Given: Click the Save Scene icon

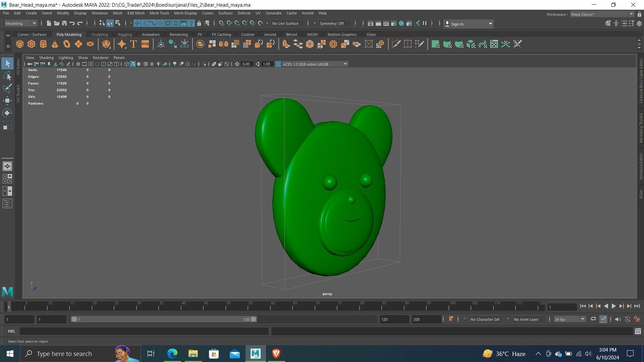Looking at the screenshot, I should click(64, 23).
